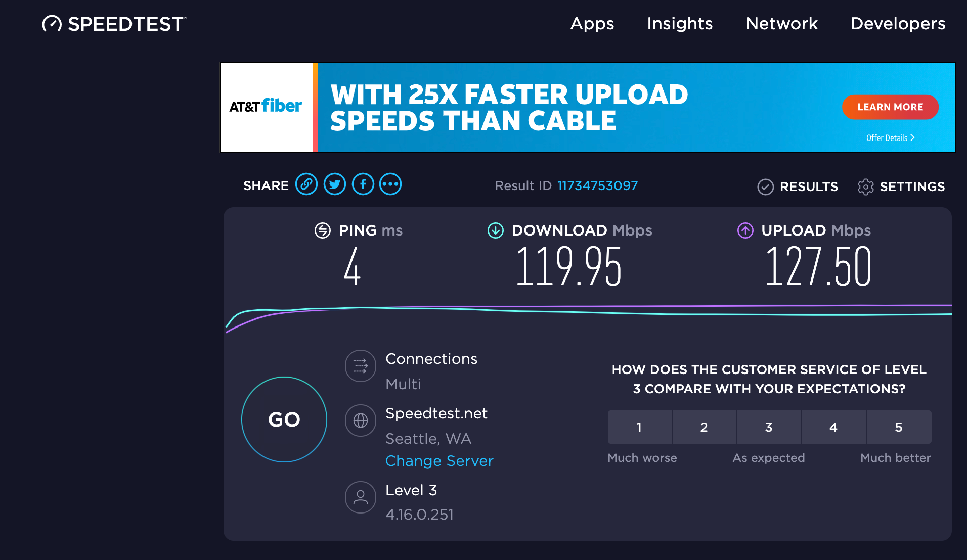Image resolution: width=967 pixels, height=560 pixels.
Task: Copy the share link icon
Action: pyautogui.click(x=306, y=184)
